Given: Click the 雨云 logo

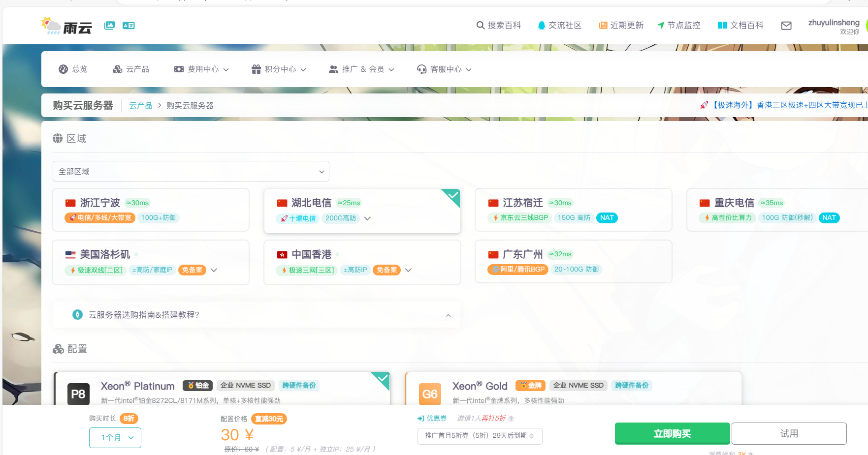Looking at the screenshot, I should click(67, 25).
